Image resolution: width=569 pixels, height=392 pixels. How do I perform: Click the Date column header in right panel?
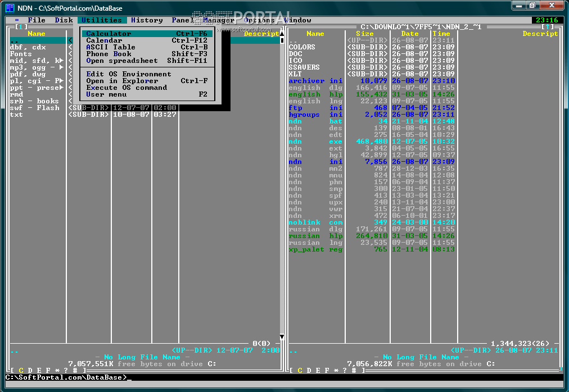click(410, 34)
